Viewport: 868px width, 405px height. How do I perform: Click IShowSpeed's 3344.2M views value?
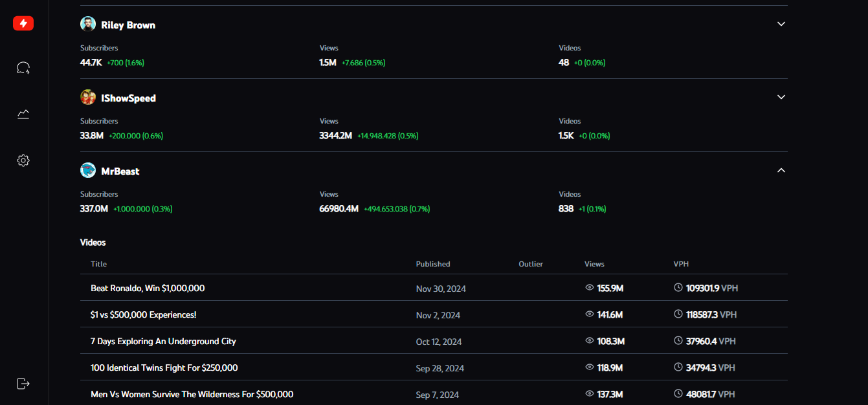(336, 136)
